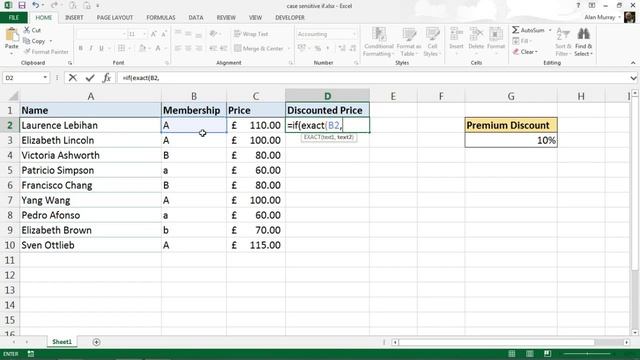This screenshot has height=360, width=640.
Task: Switch to the DATA tab
Action: tap(196, 18)
